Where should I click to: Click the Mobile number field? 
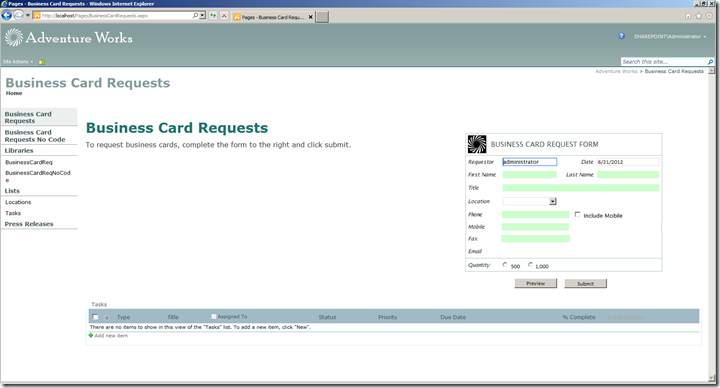point(535,227)
